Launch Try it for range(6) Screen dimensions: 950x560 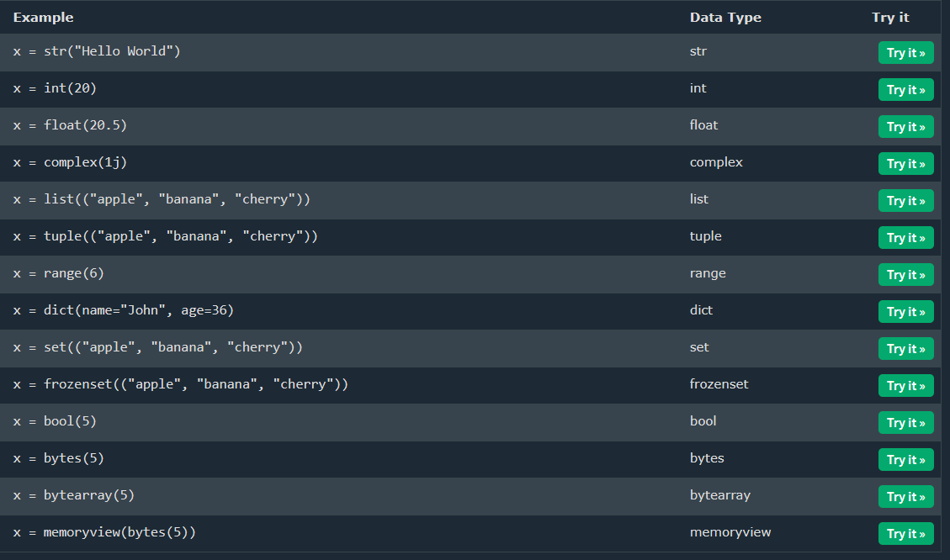(905, 275)
